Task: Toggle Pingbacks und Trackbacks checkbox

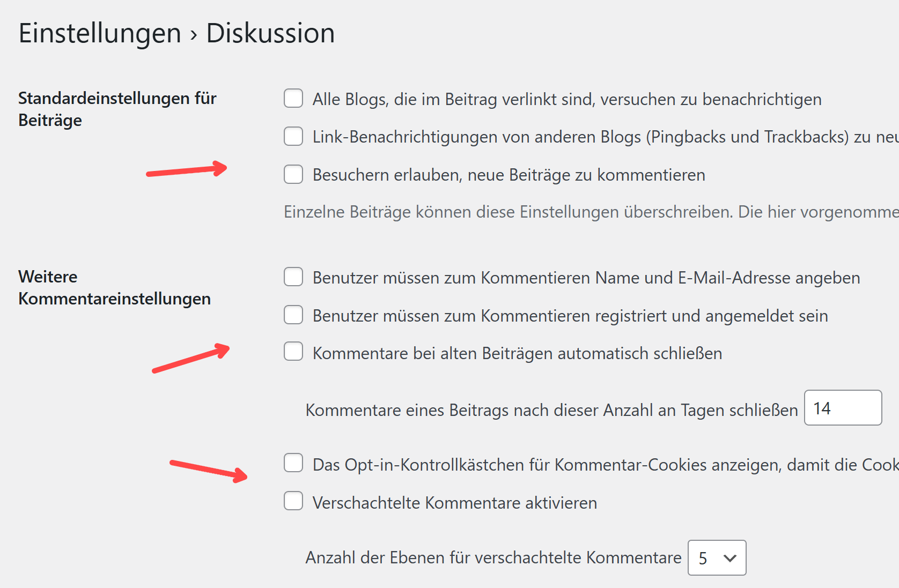Action: pyautogui.click(x=293, y=136)
